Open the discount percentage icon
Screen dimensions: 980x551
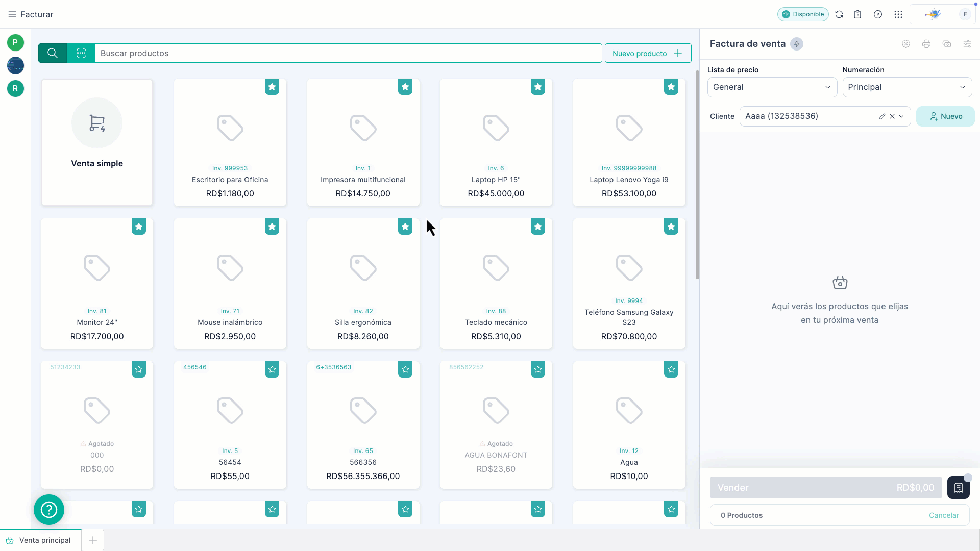[x=905, y=44]
